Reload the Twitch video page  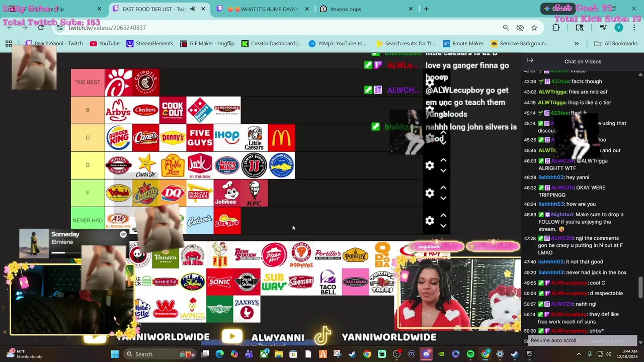click(x=41, y=28)
